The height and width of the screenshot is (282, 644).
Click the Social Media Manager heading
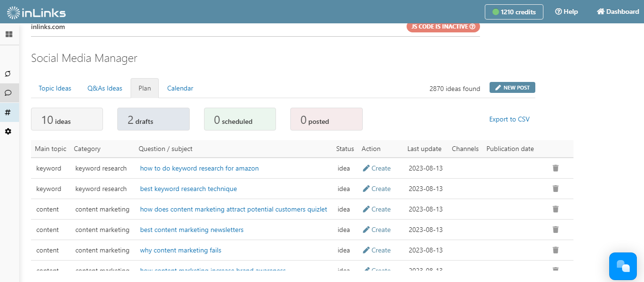84,58
